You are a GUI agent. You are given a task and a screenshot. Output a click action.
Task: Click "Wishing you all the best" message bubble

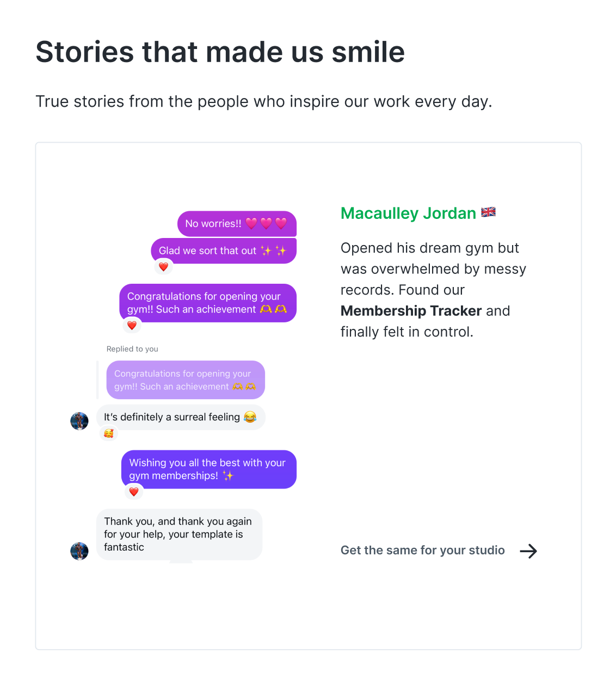[x=208, y=469]
